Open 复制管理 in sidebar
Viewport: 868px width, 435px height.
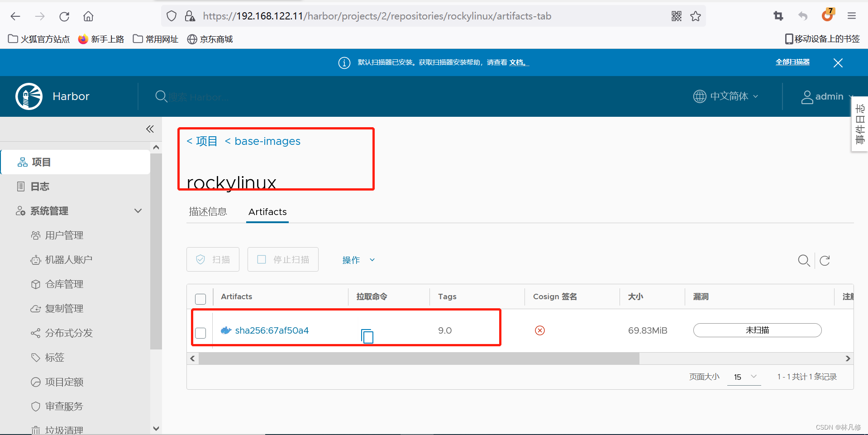pos(64,309)
